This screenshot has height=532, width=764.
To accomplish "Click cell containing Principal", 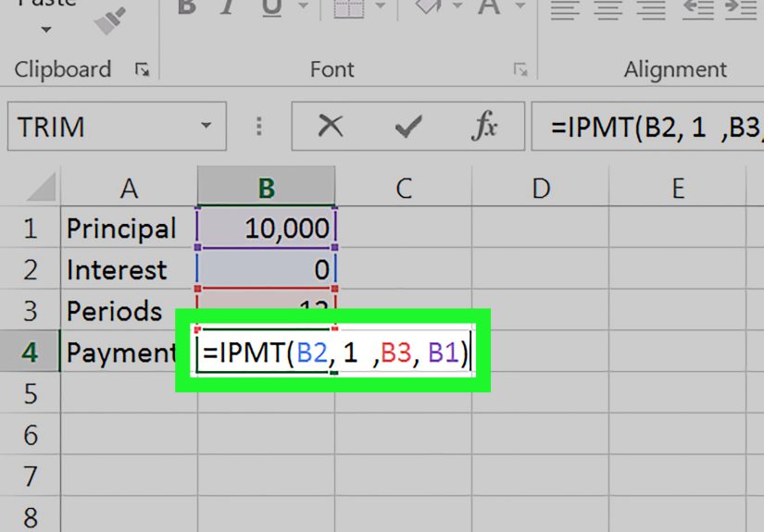I will coord(129,228).
